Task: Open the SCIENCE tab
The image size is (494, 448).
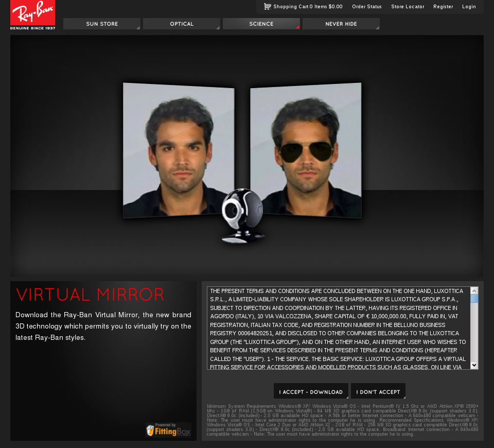Action: click(x=261, y=24)
